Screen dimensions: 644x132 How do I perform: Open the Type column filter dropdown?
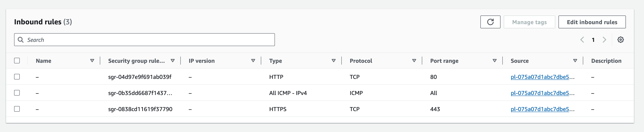[333, 61]
